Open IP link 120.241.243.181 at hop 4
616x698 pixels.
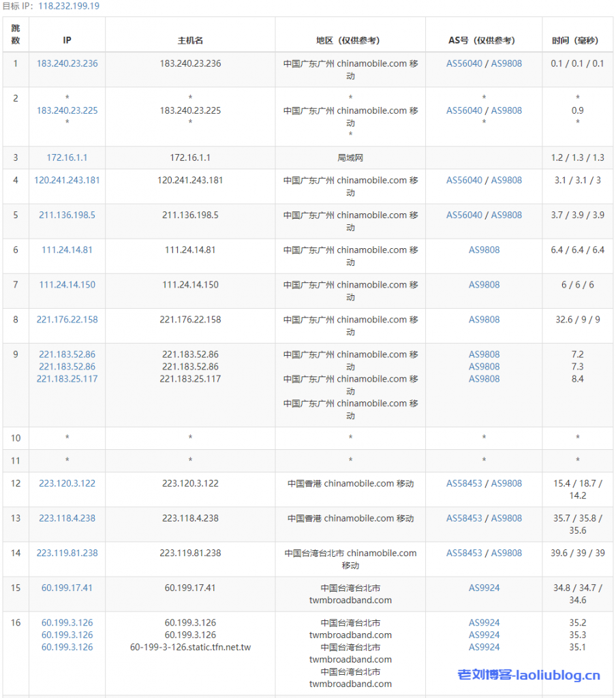click(67, 180)
